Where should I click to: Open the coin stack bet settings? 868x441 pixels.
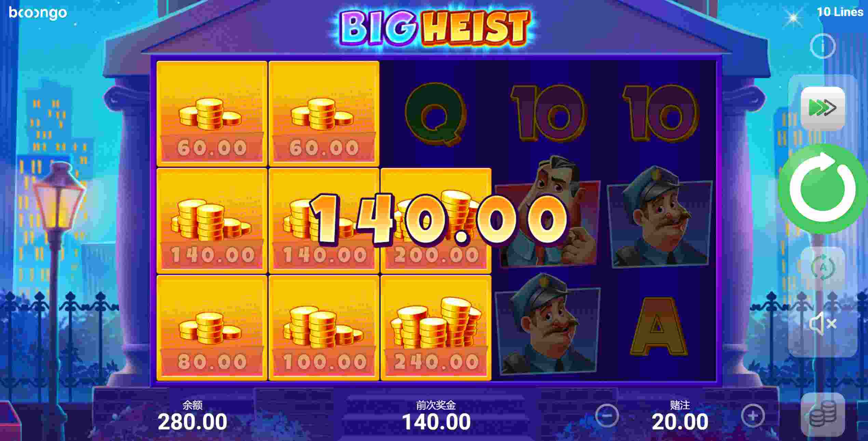tap(823, 414)
